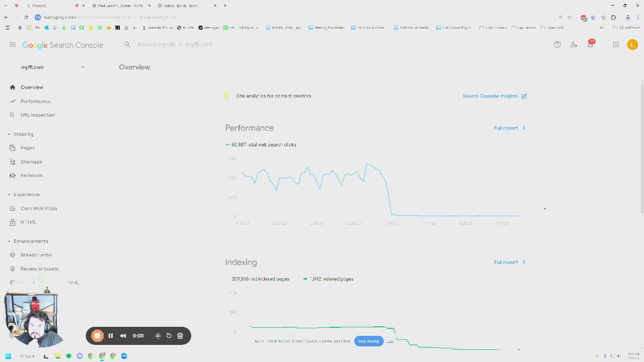The width and height of the screenshot is (644, 362).
Task: Click total web search clicks legend
Action: tap(261, 145)
